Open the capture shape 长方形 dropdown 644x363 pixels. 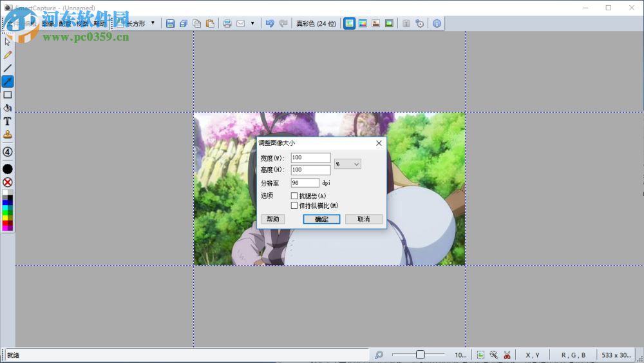(153, 23)
